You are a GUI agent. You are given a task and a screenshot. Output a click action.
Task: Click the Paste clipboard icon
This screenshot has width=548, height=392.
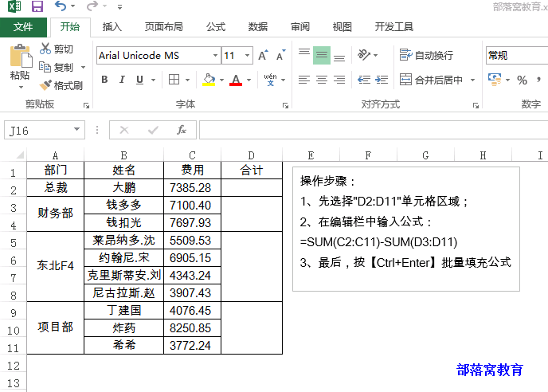[x=20, y=56]
